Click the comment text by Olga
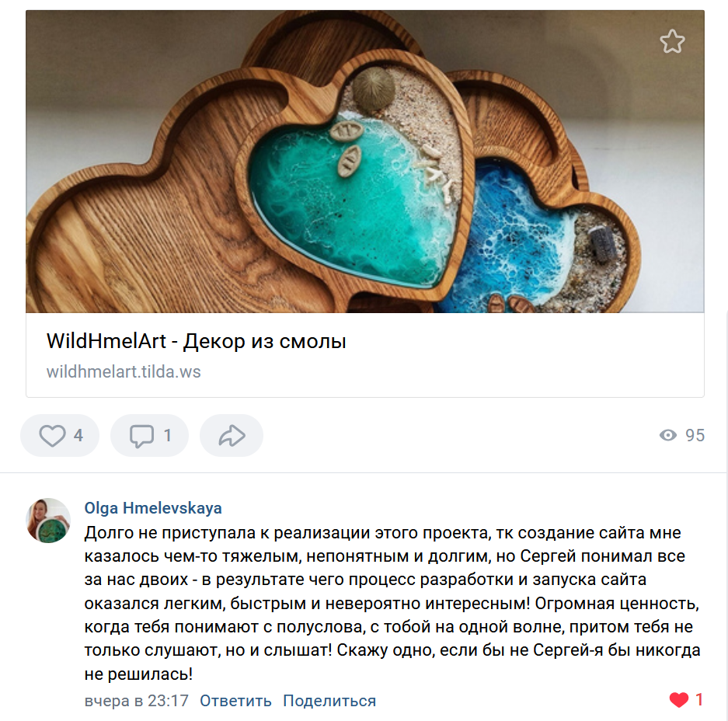728x721 pixels. (x=392, y=603)
